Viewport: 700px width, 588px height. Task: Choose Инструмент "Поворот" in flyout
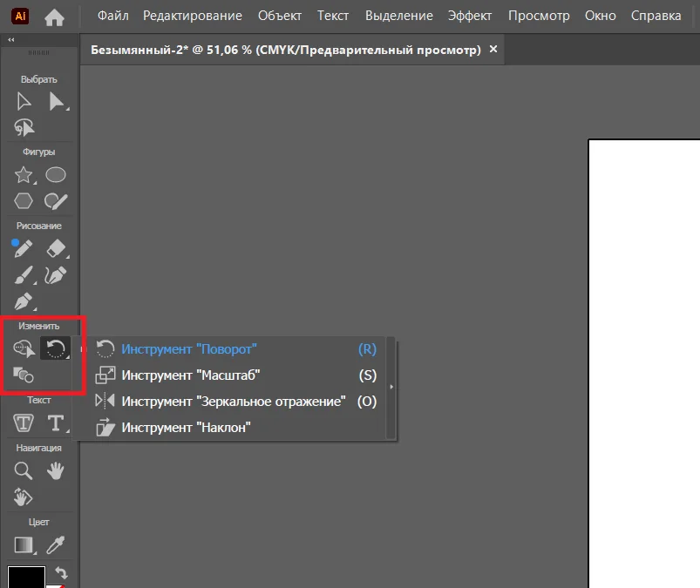(236, 348)
